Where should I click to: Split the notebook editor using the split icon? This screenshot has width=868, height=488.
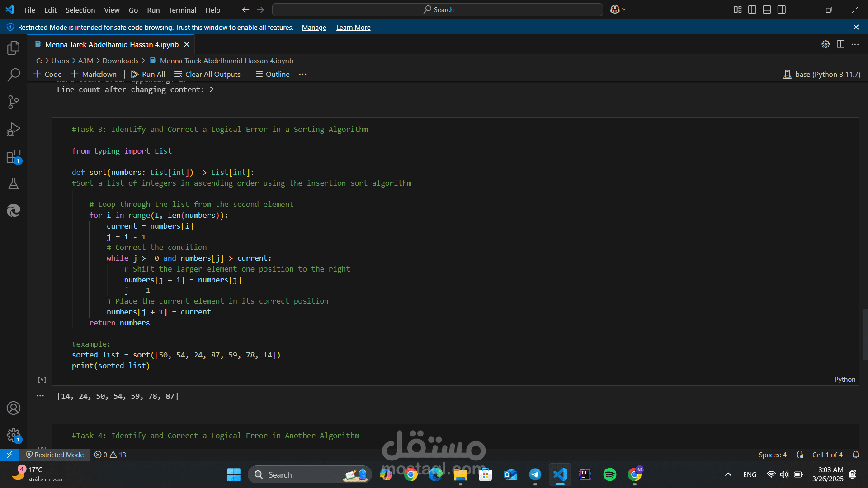[x=841, y=44]
